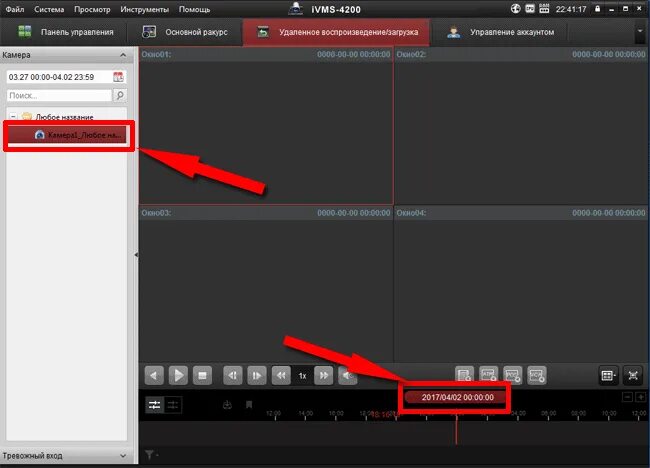Click the Play button
Viewport: 650px width, 468px height.
pos(178,376)
